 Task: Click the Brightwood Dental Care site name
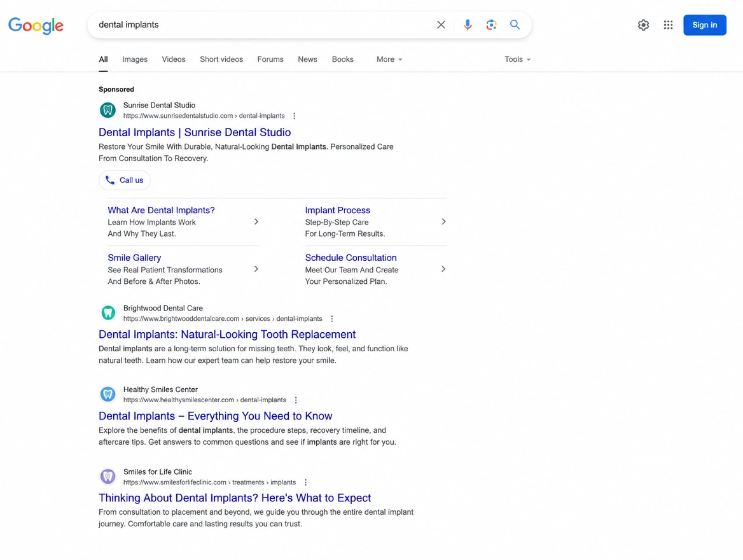tap(163, 308)
